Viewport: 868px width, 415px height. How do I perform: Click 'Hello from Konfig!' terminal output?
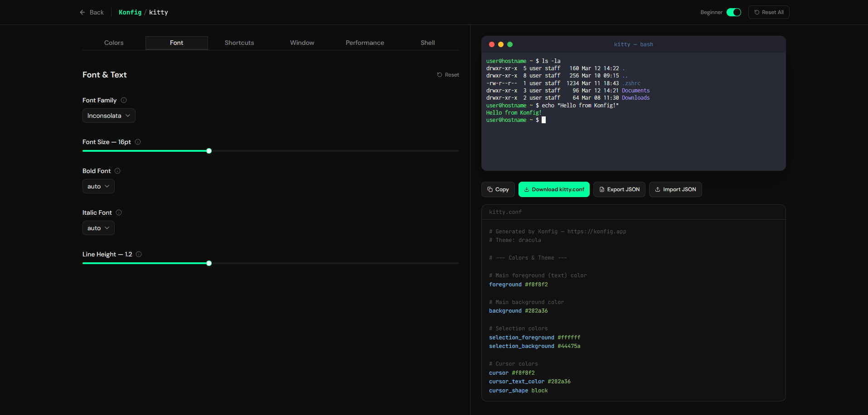coord(514,113)
